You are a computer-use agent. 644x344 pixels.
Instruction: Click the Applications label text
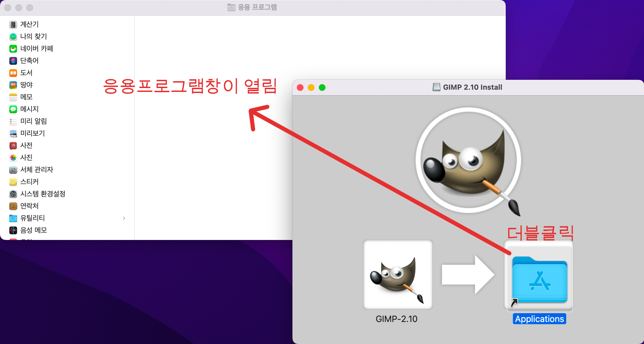point(539,319)
